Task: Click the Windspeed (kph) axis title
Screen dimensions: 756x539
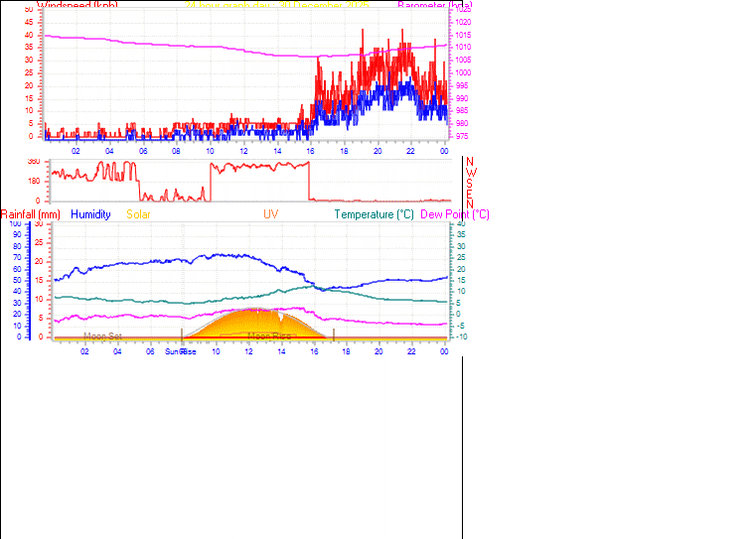Action: (x=78, y=5)
